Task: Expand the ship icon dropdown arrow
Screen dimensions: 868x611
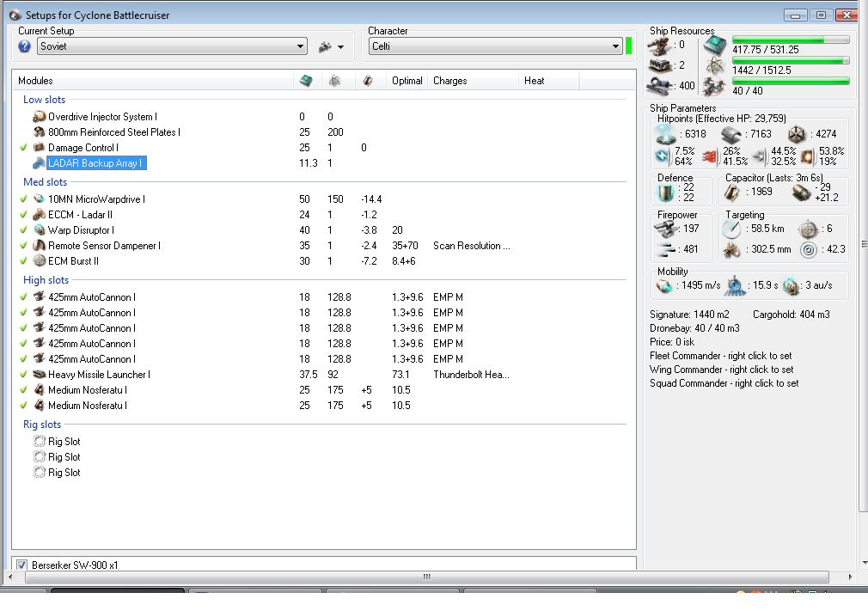Action: [341, 47]
